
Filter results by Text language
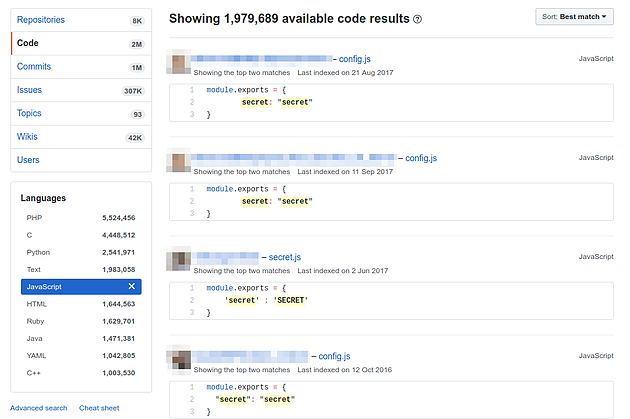81,270
